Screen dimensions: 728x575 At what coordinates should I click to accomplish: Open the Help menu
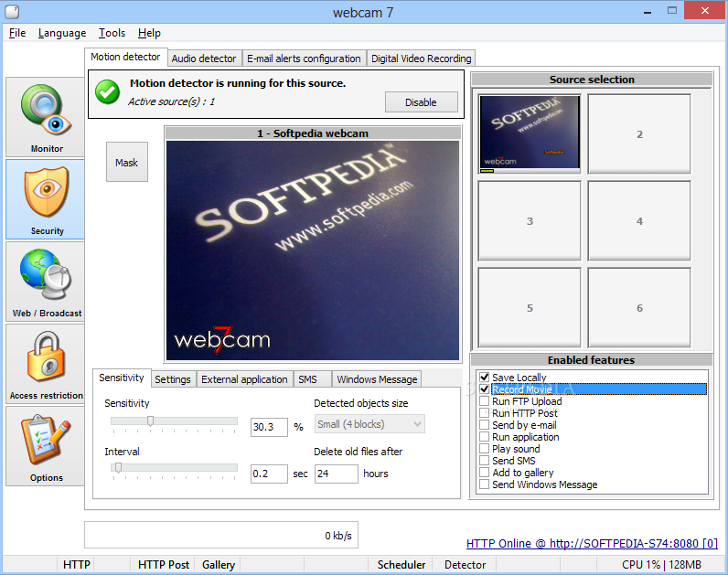click(x=149, y=33)
